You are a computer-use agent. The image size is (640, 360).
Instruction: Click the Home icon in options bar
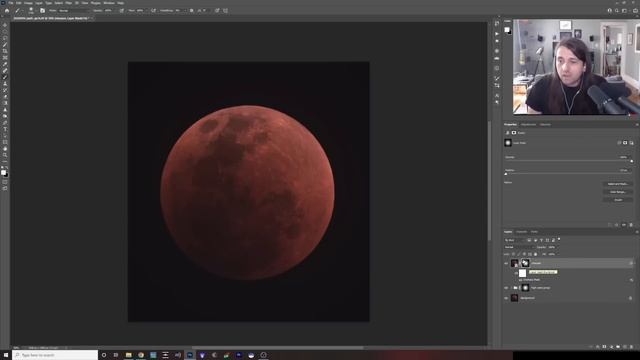click(x=7, y=11)
